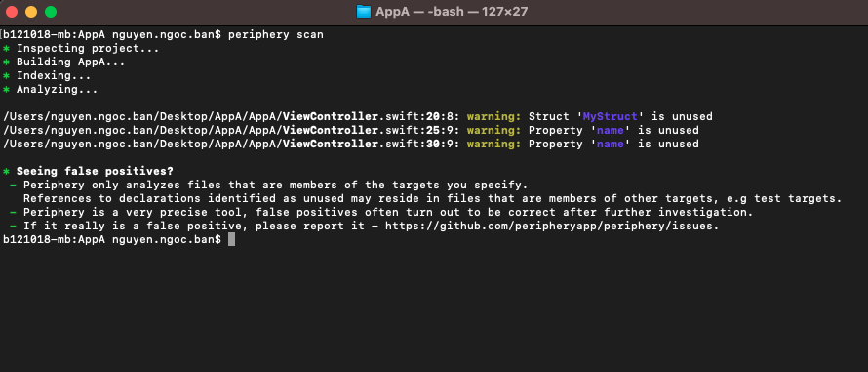Click the yellow minimize window button

click(x=31, y=11)
